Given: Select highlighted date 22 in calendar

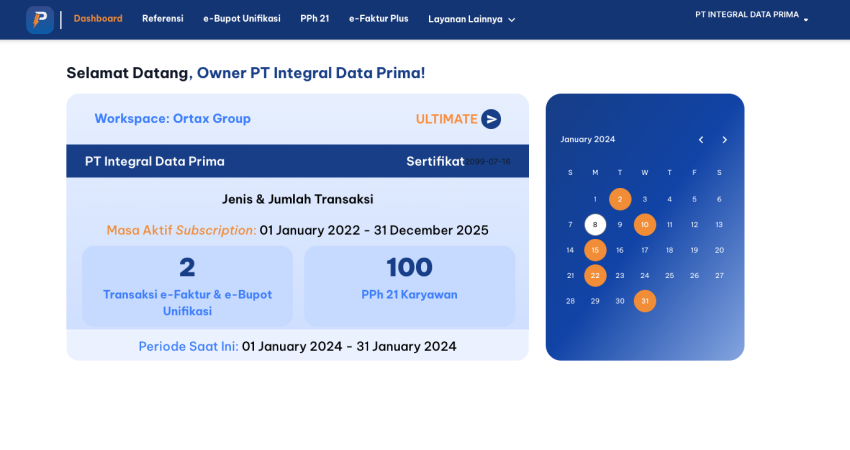Looking at the screenshot, I should pos(595,275).
